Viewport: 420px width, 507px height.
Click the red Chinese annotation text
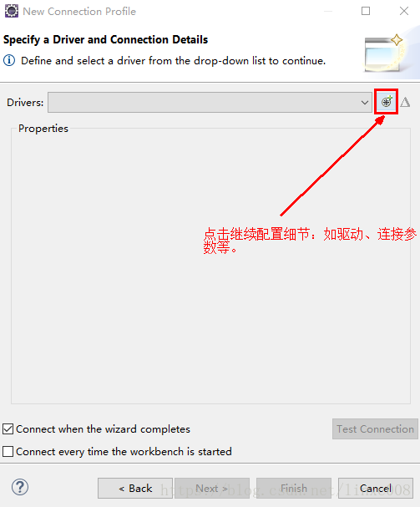310,241
